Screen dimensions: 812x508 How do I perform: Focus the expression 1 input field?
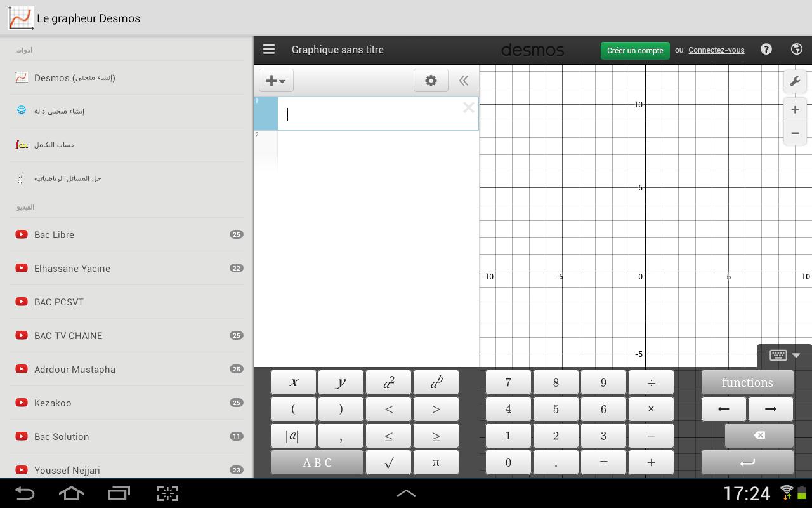click(377, 114)
